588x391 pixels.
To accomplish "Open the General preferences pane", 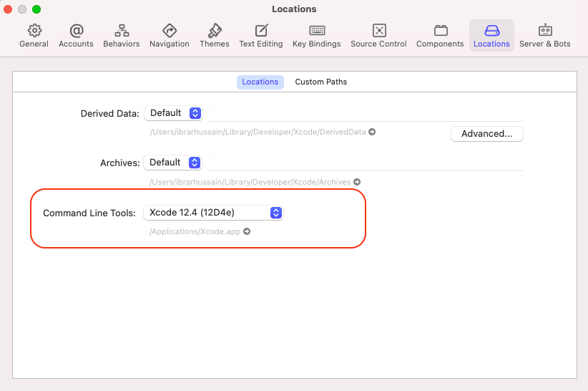I will point(34,36).
